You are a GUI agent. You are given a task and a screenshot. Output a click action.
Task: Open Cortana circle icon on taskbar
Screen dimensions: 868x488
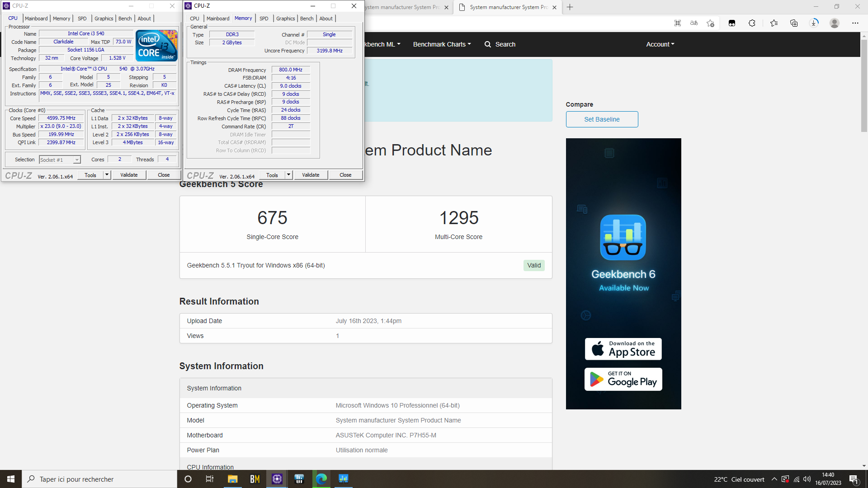[x=188, y=479]
